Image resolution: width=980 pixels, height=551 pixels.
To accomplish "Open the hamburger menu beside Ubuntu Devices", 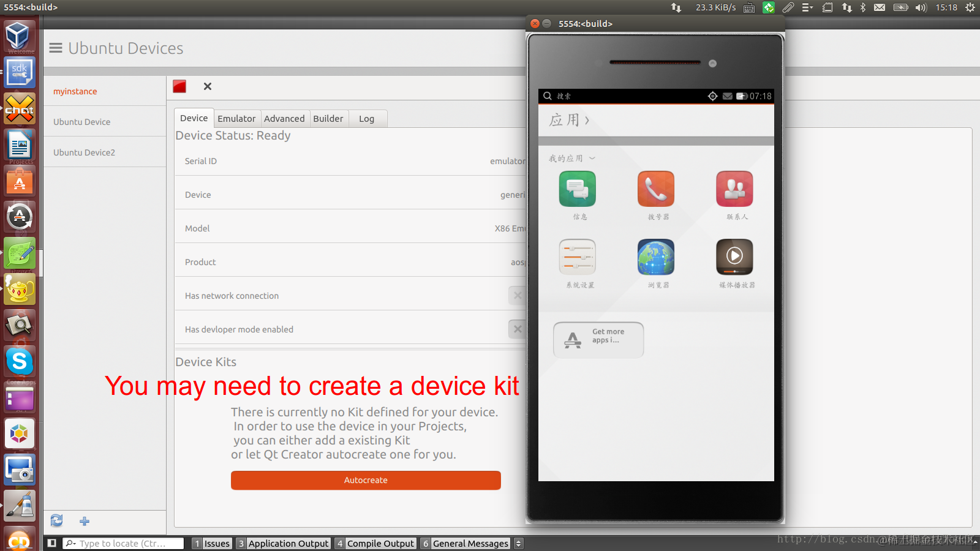I will [56, 48].
